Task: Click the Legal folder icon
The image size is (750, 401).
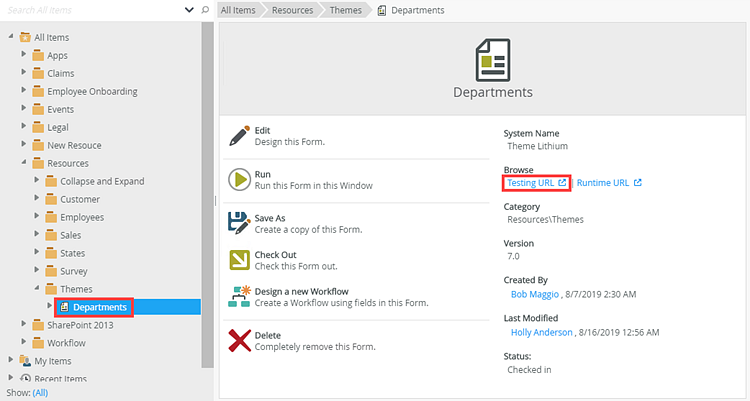Action: [38, 127]
